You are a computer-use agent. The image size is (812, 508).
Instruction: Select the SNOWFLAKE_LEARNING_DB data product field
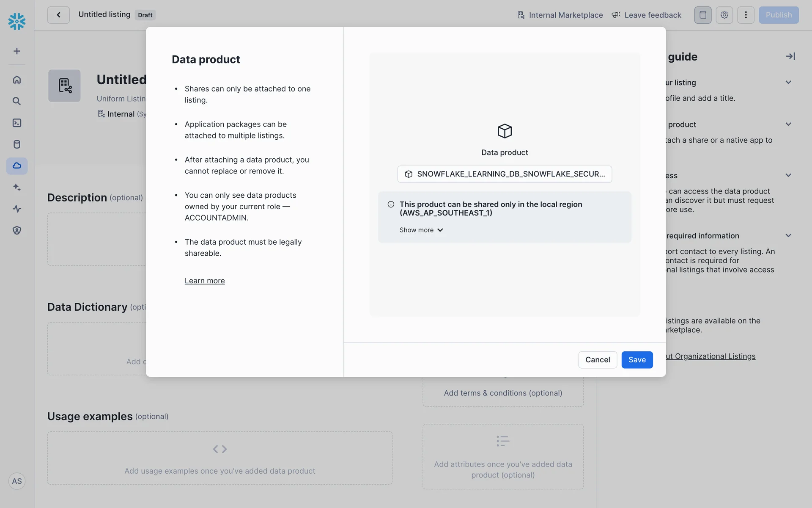click(504, 174)
